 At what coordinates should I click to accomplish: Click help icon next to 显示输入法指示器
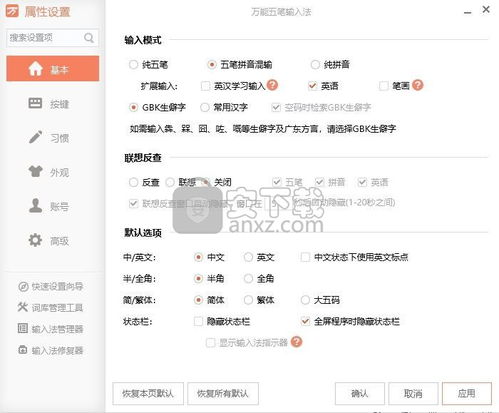click(296, 342)
